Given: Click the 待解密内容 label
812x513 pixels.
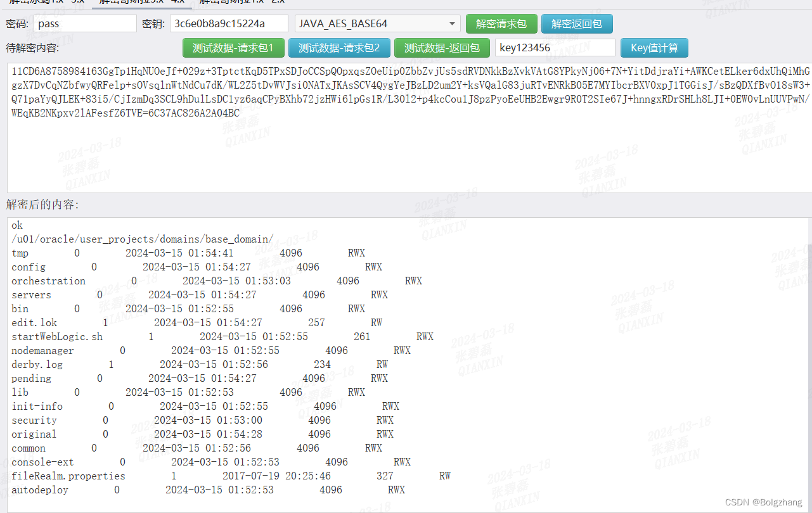Looking at the screenshot, I should point(32,48).
